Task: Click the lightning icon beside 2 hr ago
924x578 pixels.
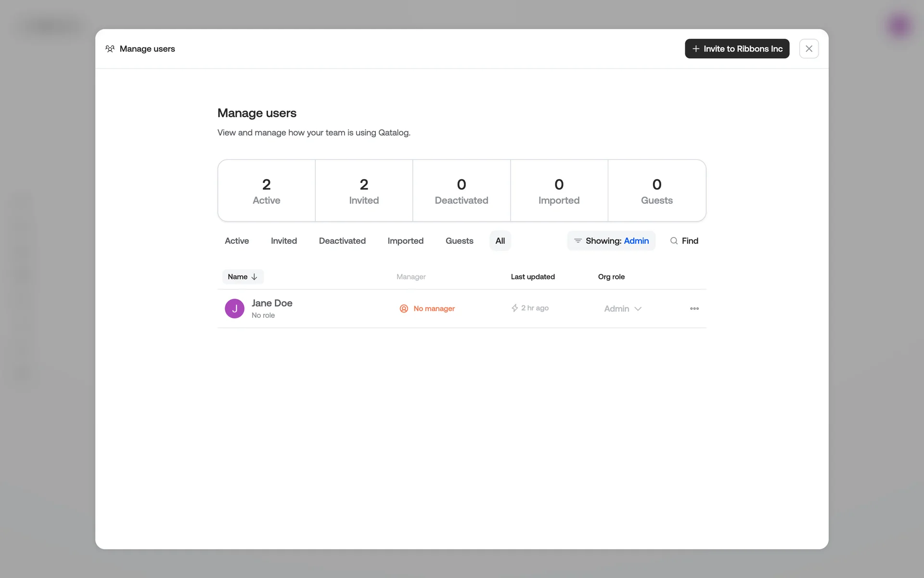Action: (x=514, y=308)
